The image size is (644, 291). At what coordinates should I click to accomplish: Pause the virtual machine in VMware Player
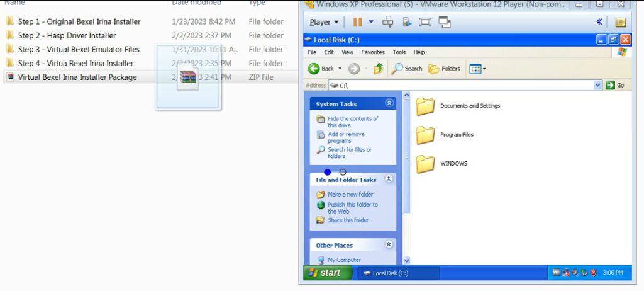(358, 22)
